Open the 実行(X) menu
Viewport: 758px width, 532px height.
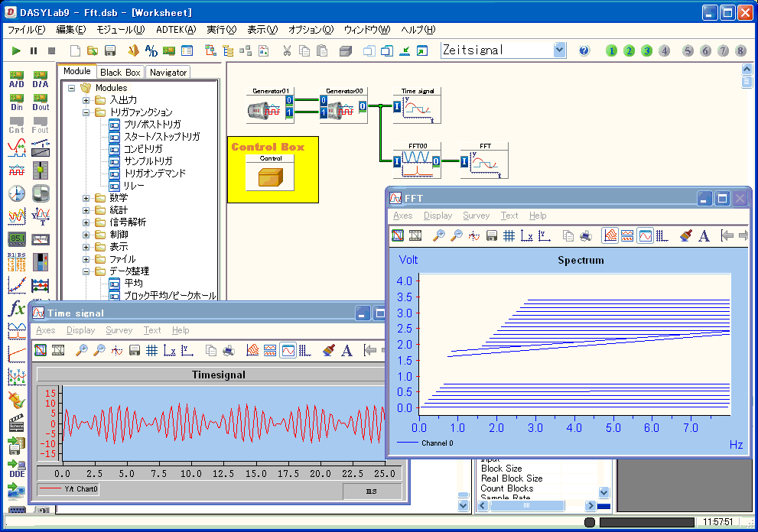coord(221,30)
